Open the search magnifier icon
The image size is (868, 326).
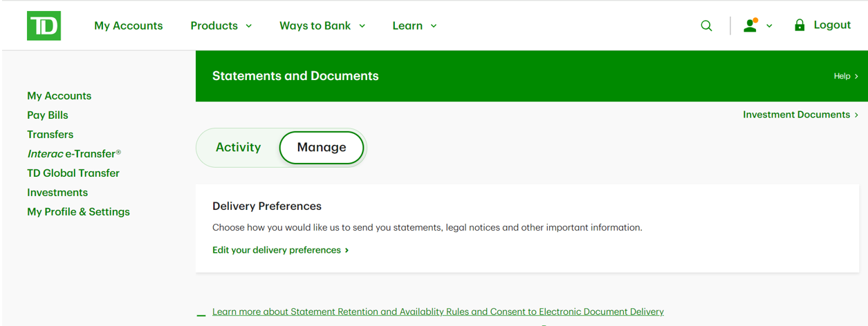coord(706,26)
